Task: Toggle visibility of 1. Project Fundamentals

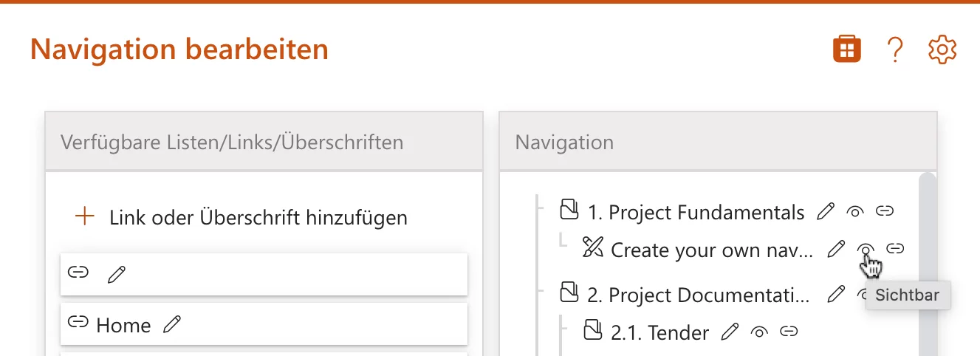Action: (855, 213)
